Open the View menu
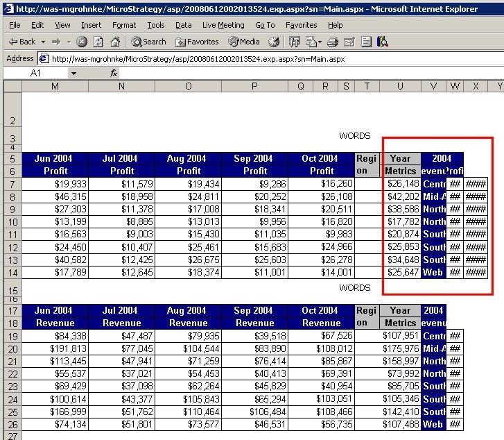Image resolution: width=504 pixels, height=440 pixels. click(x=62, y=25)
